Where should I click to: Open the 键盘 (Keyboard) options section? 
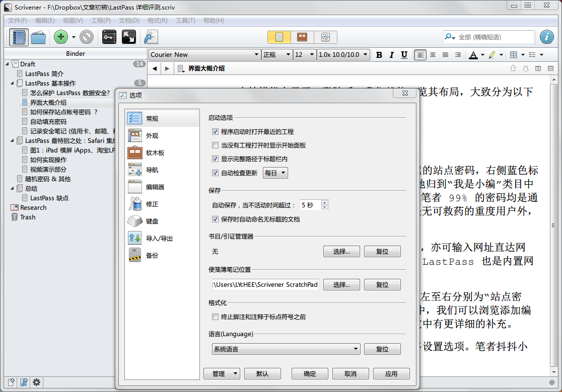pos(152,221)
